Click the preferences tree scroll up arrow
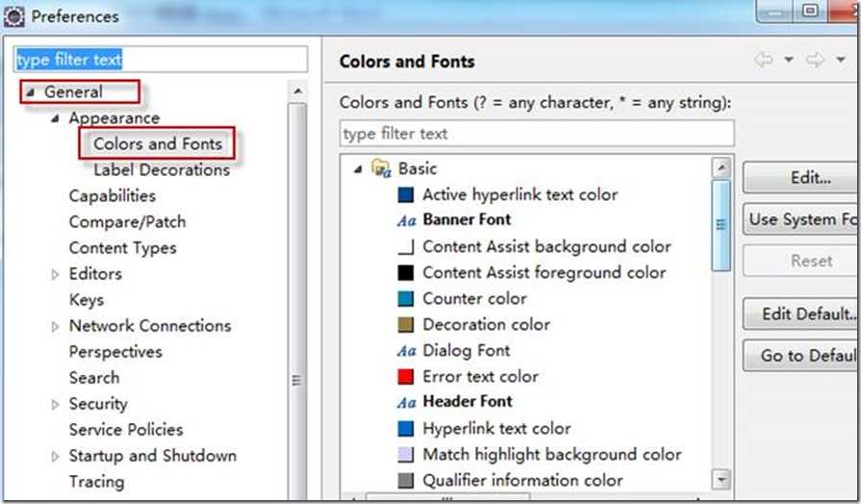The height and width of the screenshot is (504, 861). pyautogui.click(x=297, y=91)
